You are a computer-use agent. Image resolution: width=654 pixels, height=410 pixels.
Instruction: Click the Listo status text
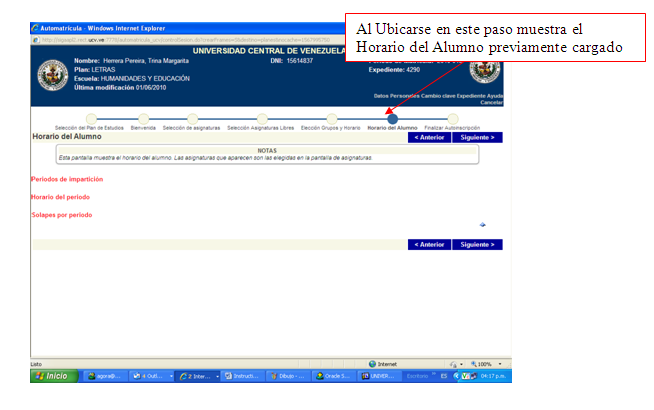pos(36,365)
